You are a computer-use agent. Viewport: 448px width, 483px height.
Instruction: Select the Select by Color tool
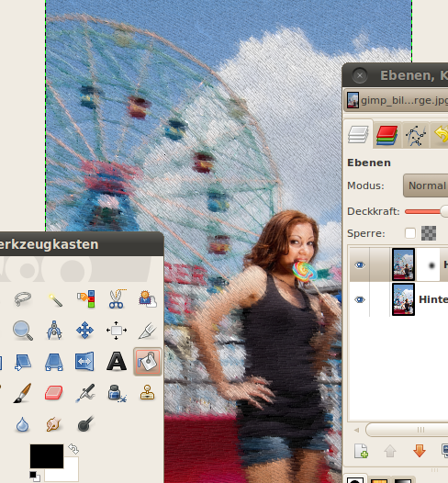(x=86, y=298)
